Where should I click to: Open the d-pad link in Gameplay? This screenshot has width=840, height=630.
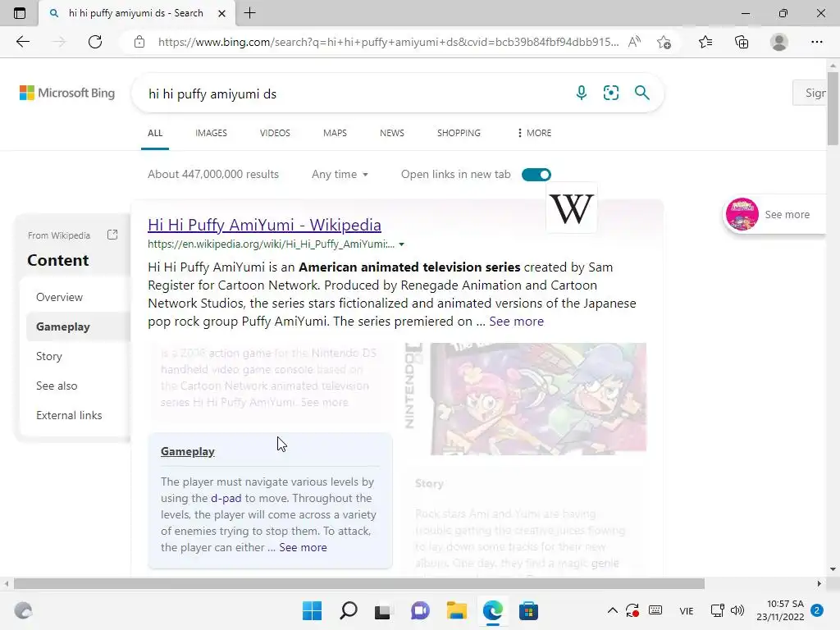[226, 498]
